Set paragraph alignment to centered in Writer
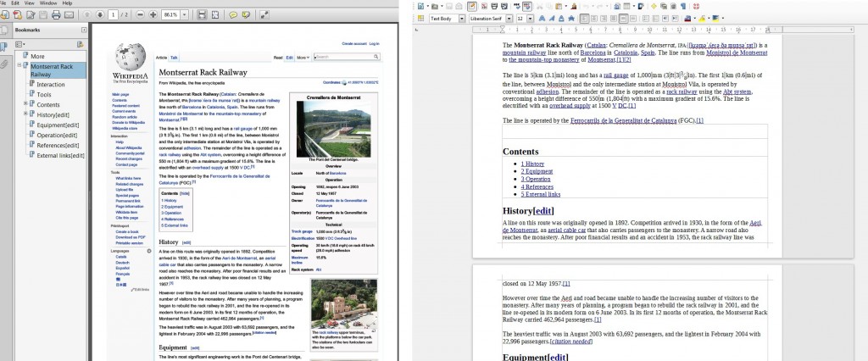The width and height of the screenshot is (868, 361). 594,19
